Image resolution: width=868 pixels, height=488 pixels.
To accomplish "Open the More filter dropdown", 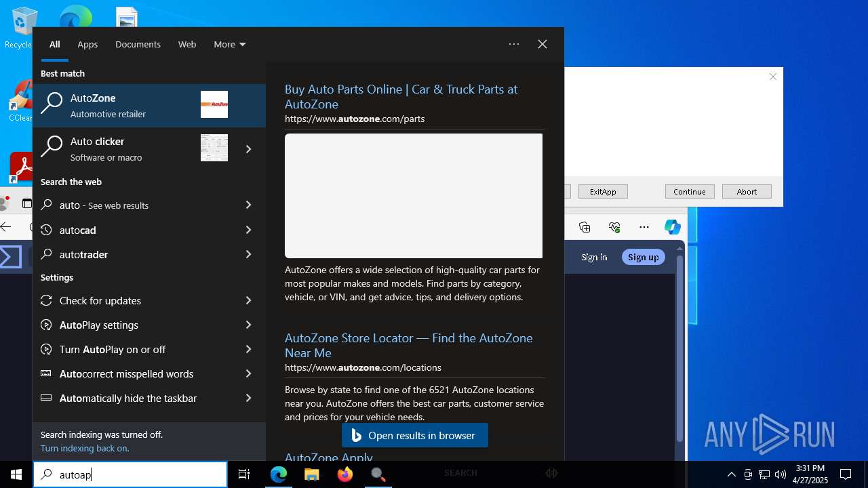I will click(229, 44).
